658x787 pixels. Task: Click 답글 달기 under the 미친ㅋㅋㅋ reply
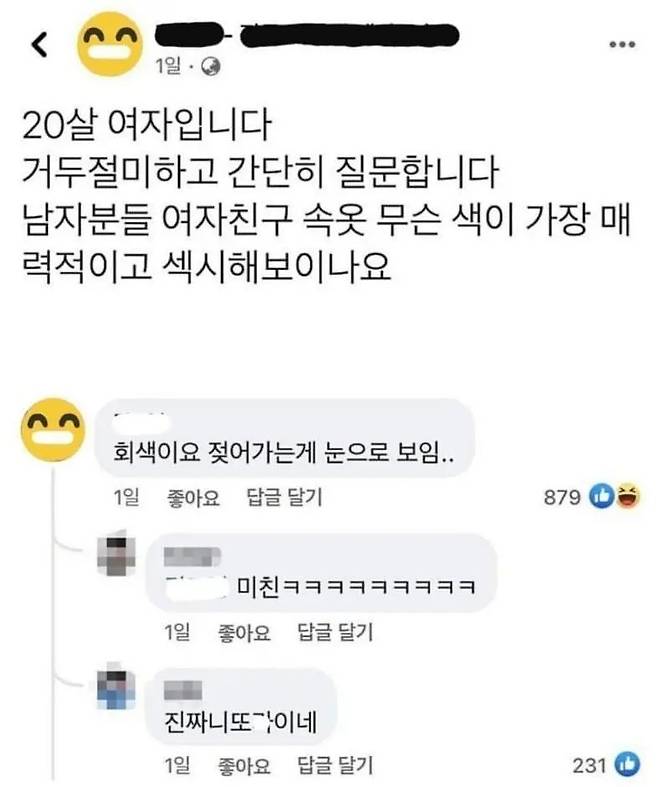click(x=335, y=632)
